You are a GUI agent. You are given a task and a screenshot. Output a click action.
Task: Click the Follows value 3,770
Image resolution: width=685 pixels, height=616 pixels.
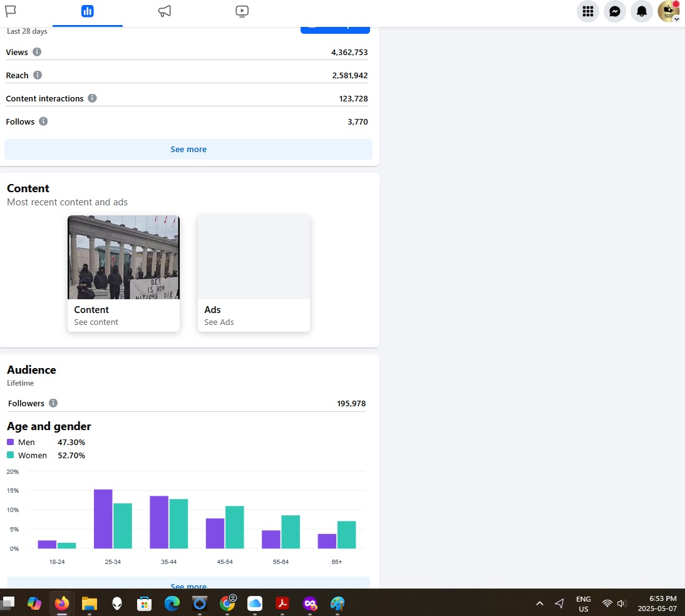[358, 122]
